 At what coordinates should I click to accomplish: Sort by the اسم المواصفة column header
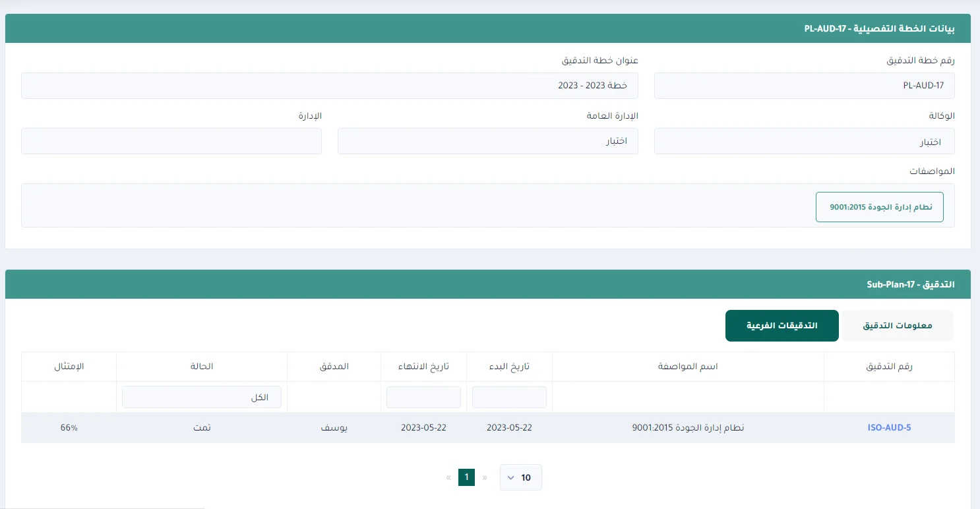coord(688,367)
